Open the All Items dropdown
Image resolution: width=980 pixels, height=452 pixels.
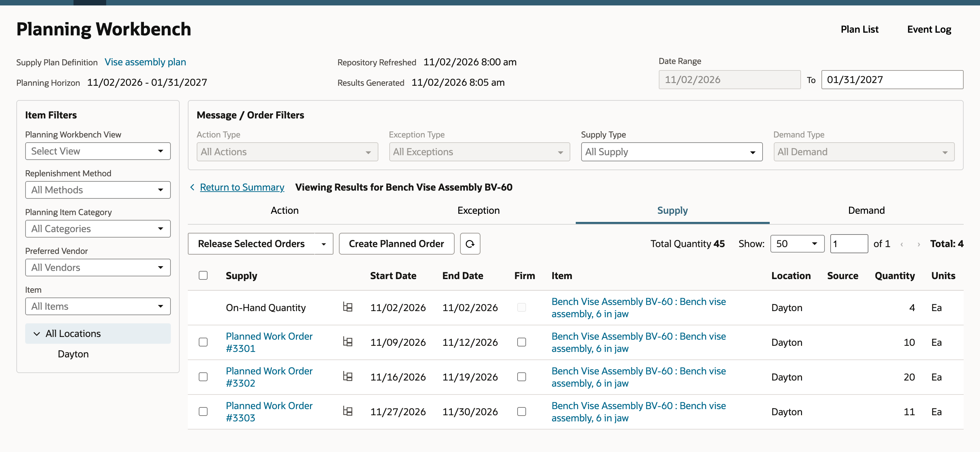[x=98, y=306]
